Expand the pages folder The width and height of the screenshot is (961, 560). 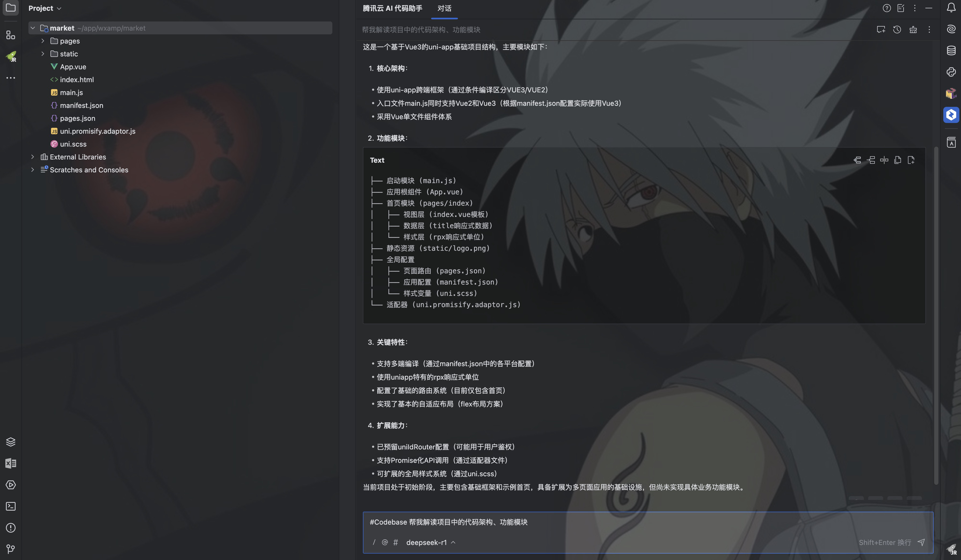point(43,41)
